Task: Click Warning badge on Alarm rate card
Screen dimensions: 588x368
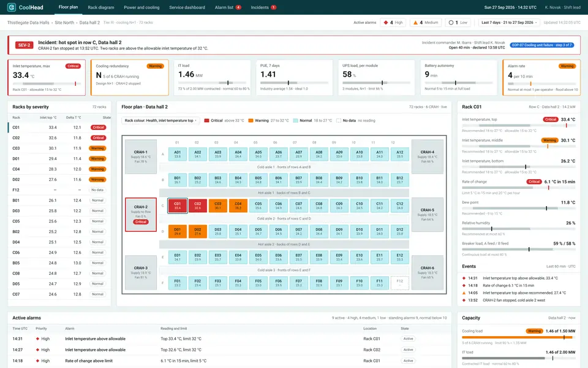Action: coord(567,66)
